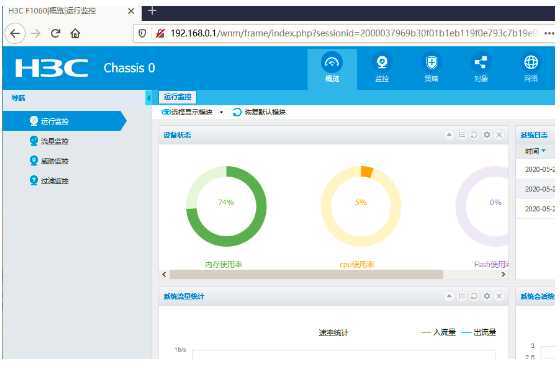Image resolution: width=560 pixels, height=375 pixels.
Task: Click the gear icon in traffic statistics panel
Action: pos(486,296)
